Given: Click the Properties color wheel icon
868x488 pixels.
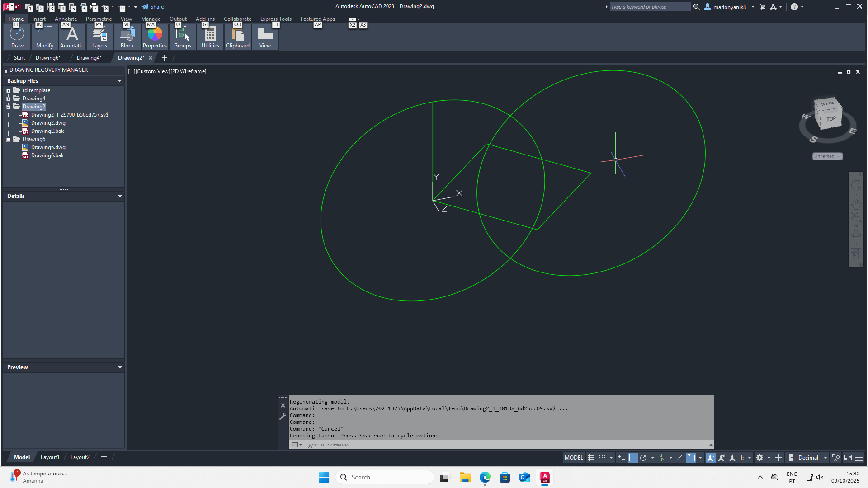Looking at the screenshot, I should pos(155,34).
